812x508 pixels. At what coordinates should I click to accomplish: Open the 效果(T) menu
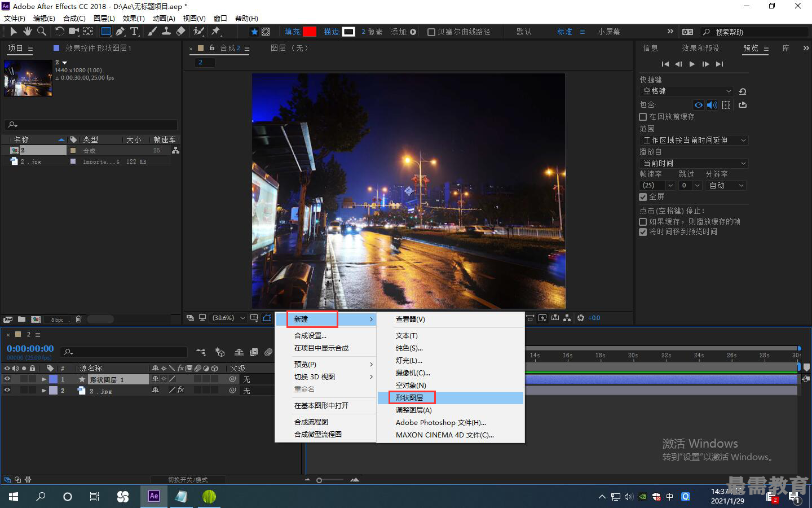(134, 19)
